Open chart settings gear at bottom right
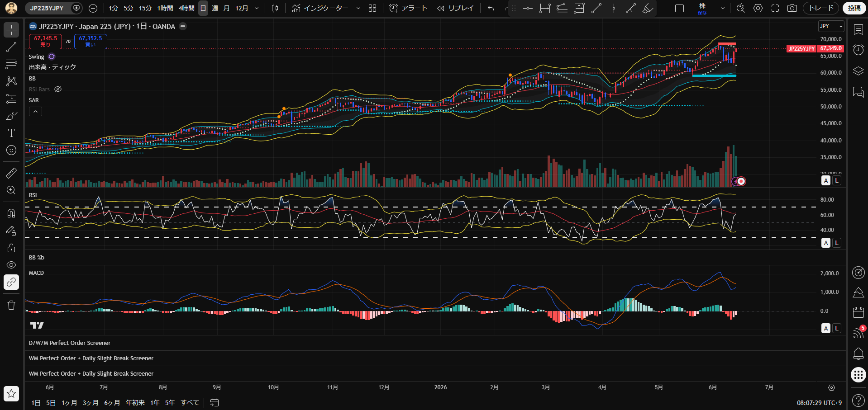The image size is (868, 410). (x=831, y=387)
